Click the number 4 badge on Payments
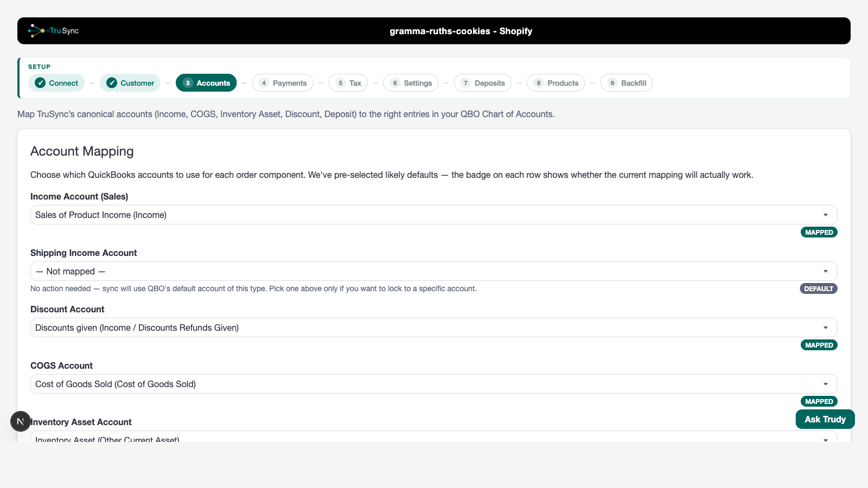Image resolution: width=868 pixels, height=488 pixels. point(264,83)
